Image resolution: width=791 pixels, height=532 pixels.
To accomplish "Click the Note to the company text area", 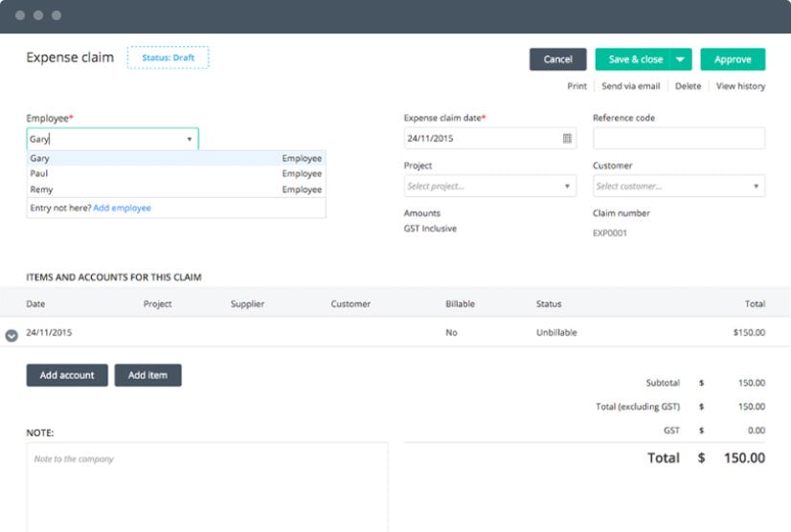I will pos(208,487).
